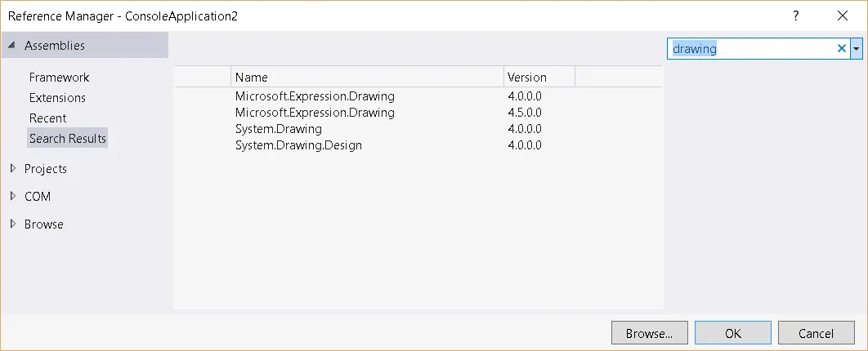Screen dimensions: 868x351
Task: Select the System.Drawing.Design assembly row
Action: pos(298,145)
